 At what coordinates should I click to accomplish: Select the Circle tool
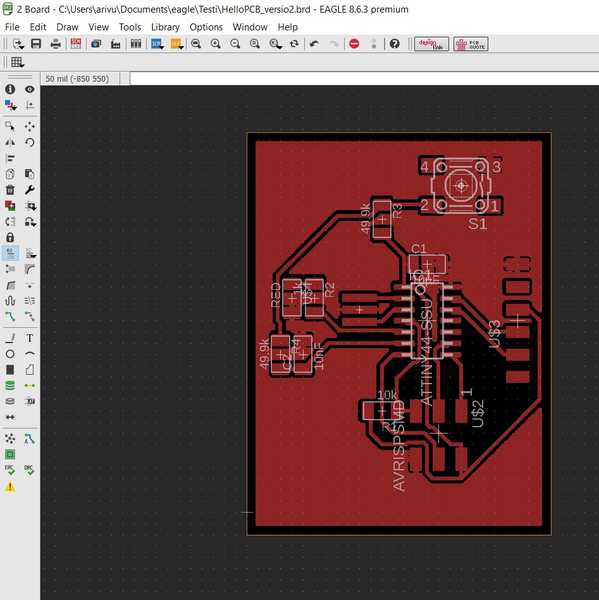click(x=10, y=354)
